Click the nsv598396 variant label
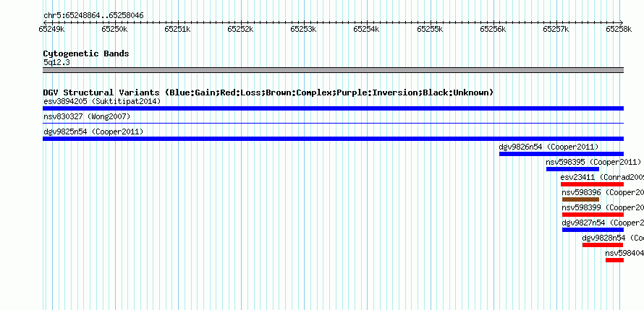Image resolution: width=644 pixels, height=310 pixels. (x=603, y=192)
